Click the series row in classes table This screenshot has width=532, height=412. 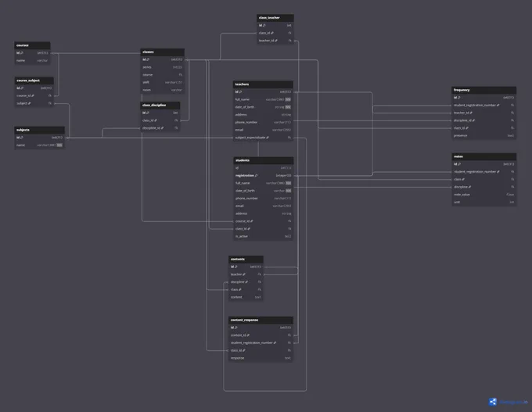pyautogui.click(x=162, y=67)
